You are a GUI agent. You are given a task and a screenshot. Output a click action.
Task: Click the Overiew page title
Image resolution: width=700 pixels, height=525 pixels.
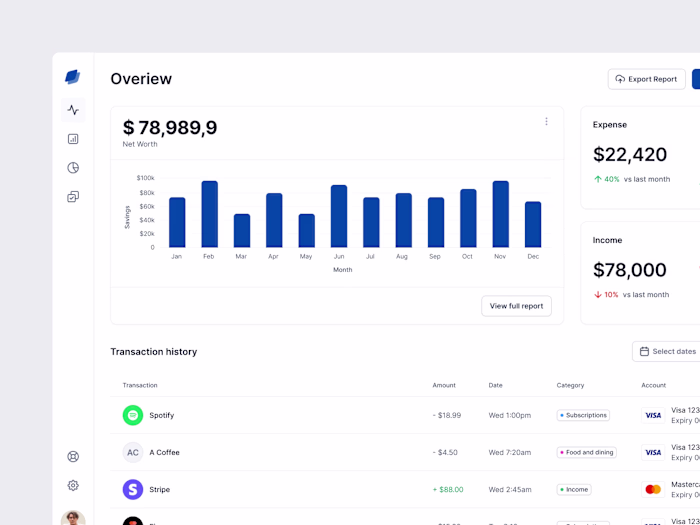pos(141,79)
